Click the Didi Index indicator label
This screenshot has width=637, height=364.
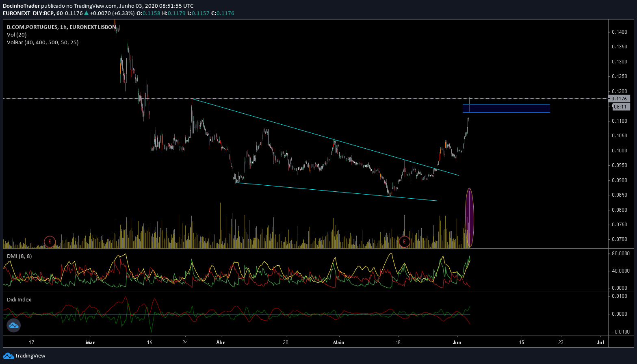(19, 299)
